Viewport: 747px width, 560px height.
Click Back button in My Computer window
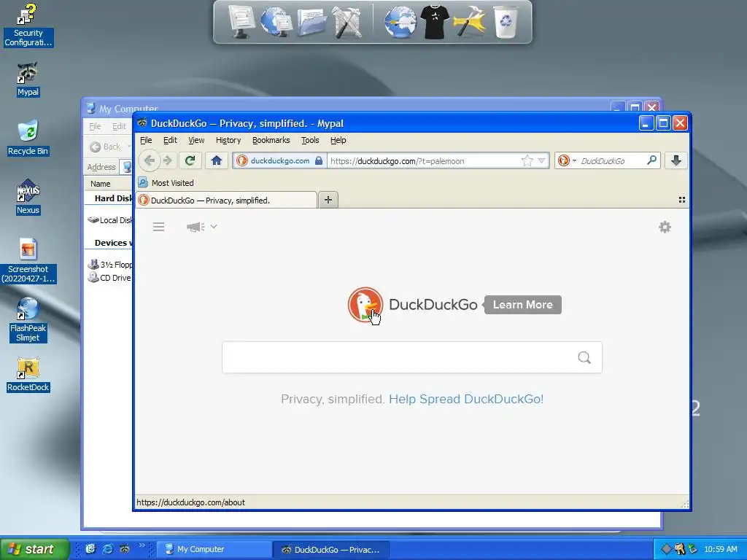click(x=105, y=147)
